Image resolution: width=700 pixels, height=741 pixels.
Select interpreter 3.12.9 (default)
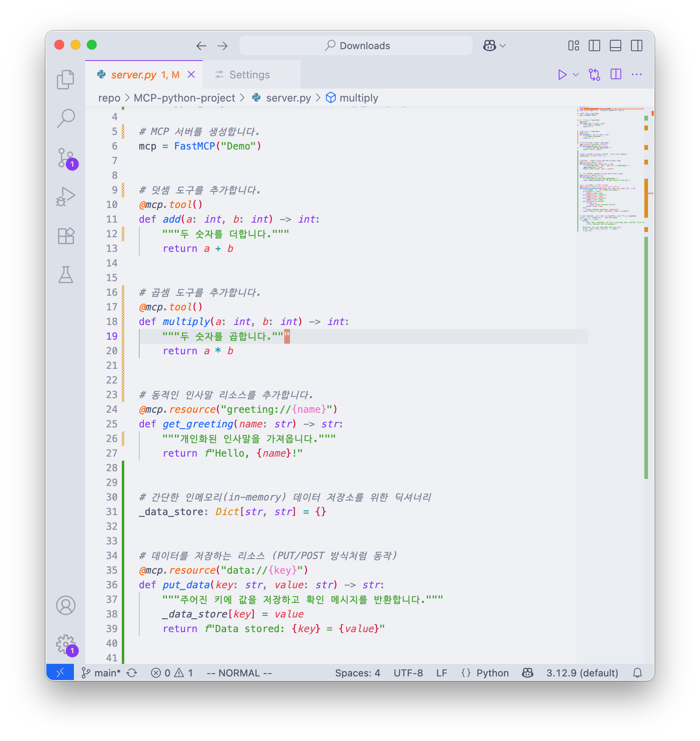pyautogui.click(x=582, y=673)
